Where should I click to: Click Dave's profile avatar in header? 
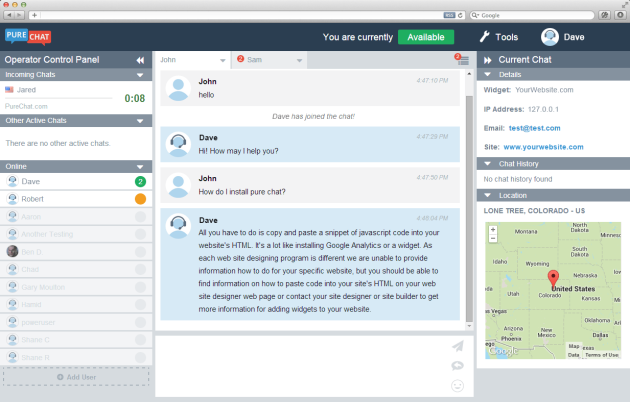click(550, 37)
